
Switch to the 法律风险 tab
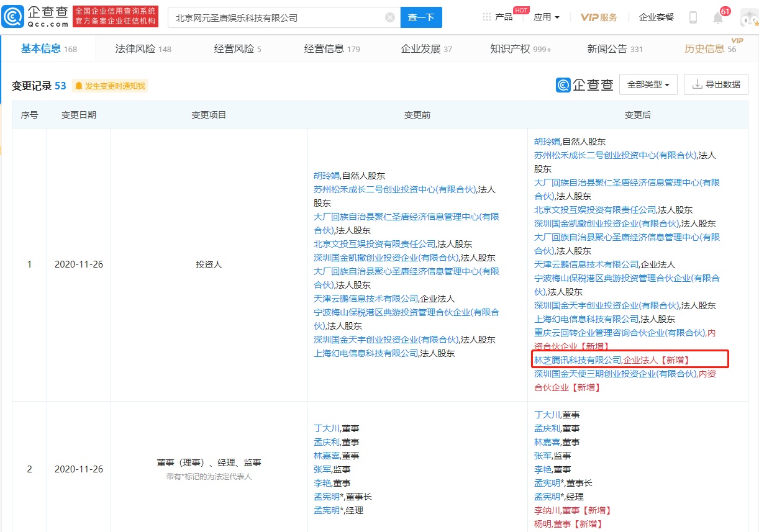point(134,47)
